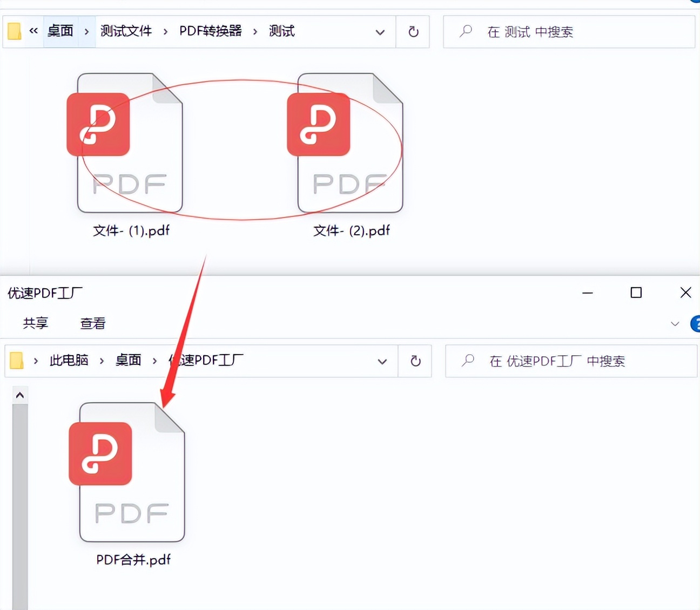This screenshot has height=610, width=700.
Task: Click search magnifier icon in 测试 window
Action: 466,31
